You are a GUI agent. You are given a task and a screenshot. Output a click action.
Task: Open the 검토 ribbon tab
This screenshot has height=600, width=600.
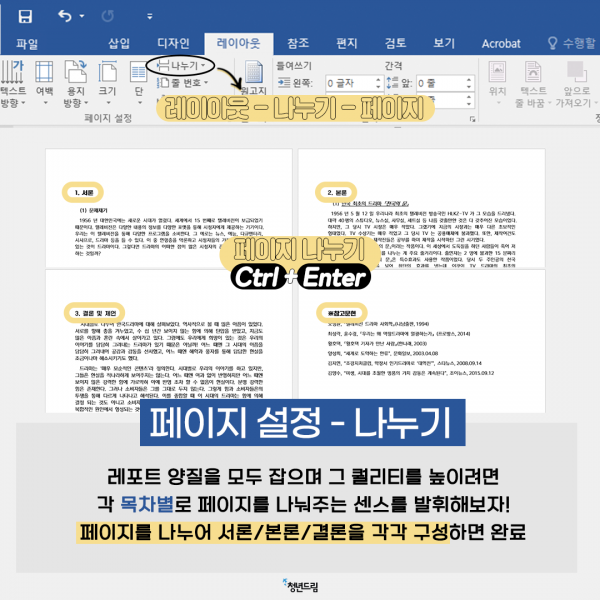395,43
